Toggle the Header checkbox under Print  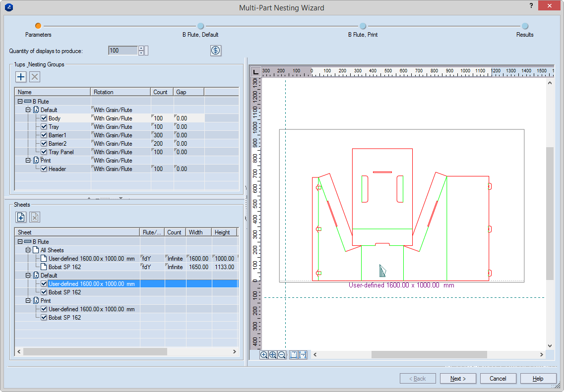pos(44,169)
